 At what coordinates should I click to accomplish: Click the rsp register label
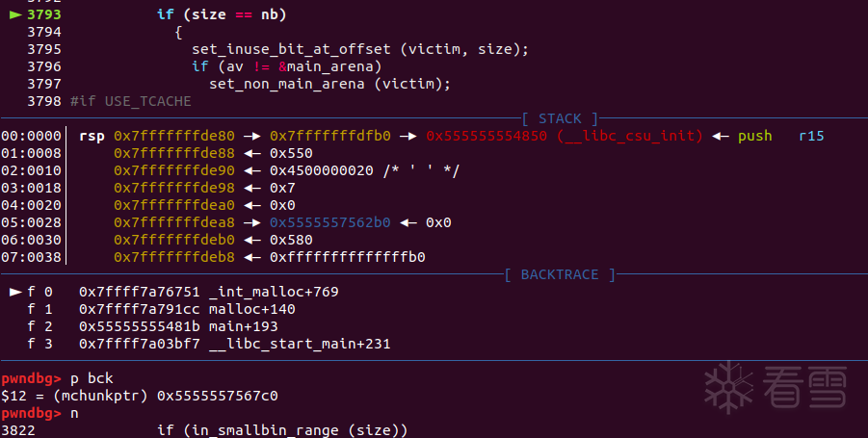[x=92, y=136]
